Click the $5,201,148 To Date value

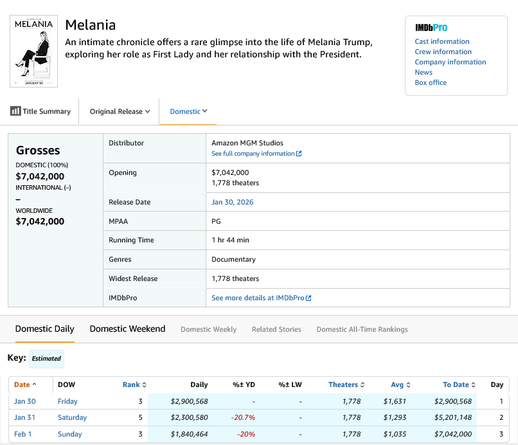453,417
